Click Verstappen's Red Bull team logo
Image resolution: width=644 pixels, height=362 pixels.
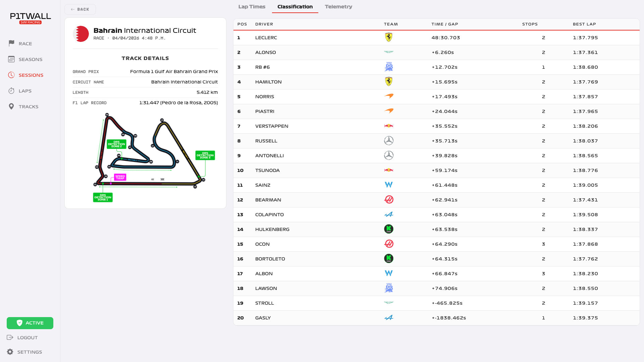coord(389,126)
